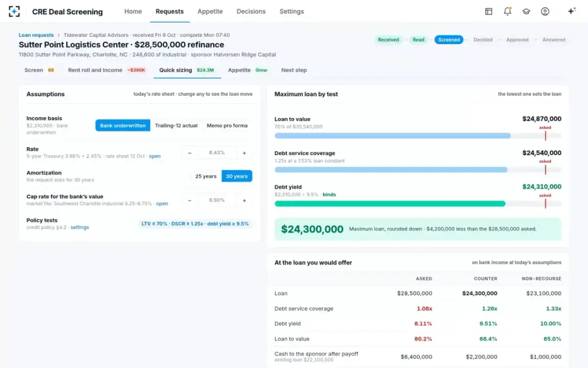588x368 pixels.
Task: Click the policy tests chip LTV ≤ 70%
Action: click(195, 224)
